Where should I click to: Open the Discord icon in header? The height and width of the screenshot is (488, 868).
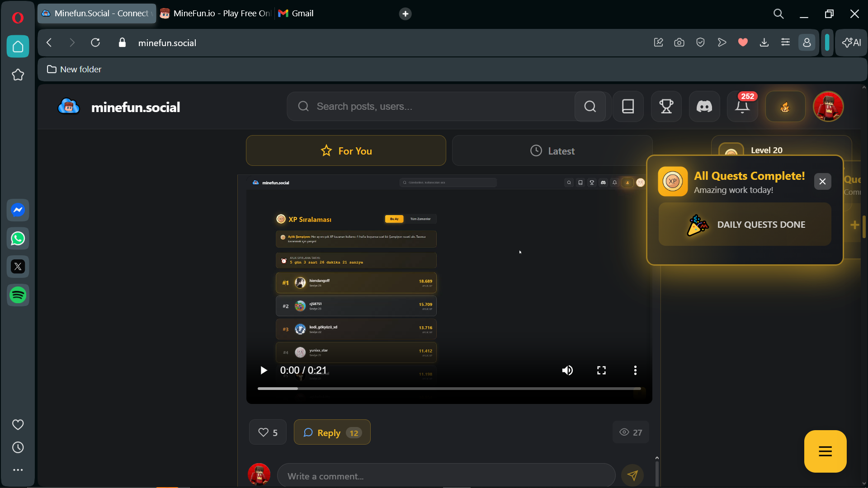tap(704, 107)
